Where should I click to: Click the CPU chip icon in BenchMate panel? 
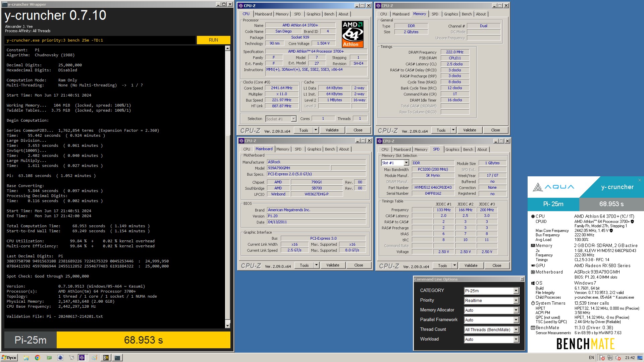pos(533,216)
